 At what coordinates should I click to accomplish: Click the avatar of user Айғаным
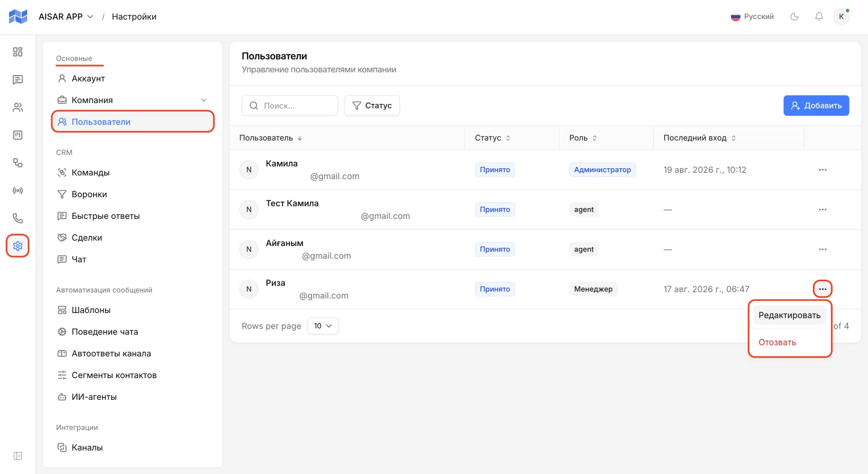(x=249, y=249)
